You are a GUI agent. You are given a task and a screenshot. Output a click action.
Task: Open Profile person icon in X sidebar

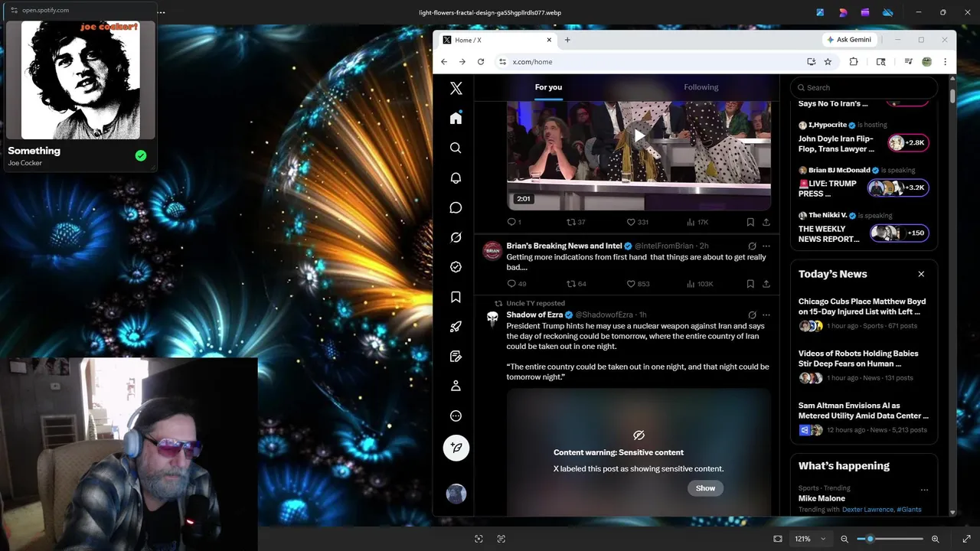(x=456, y=386)
